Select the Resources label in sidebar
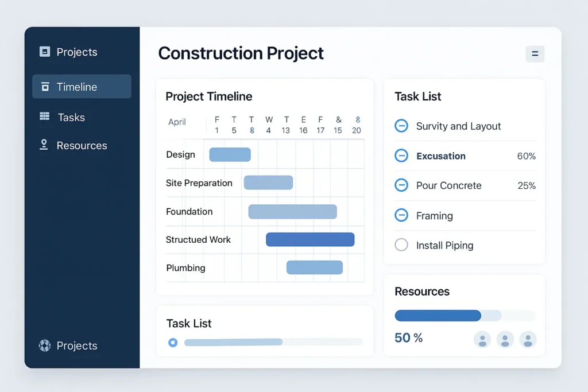 point(82,146)
